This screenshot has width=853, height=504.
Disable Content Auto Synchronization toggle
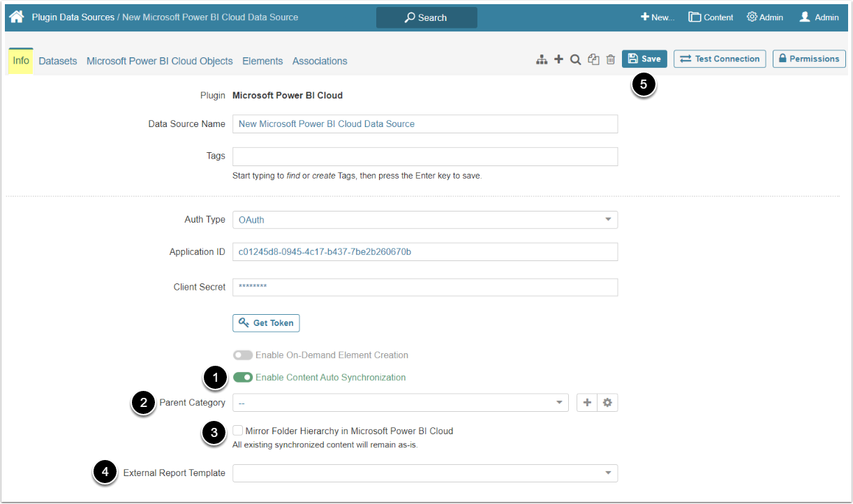coord(243,378)
